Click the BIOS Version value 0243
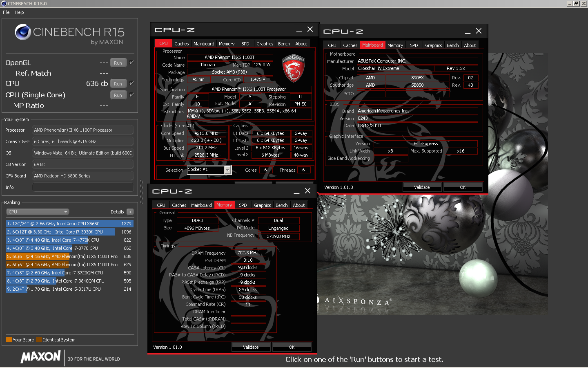Screen dimensions: 588x368 click(417, 118)
